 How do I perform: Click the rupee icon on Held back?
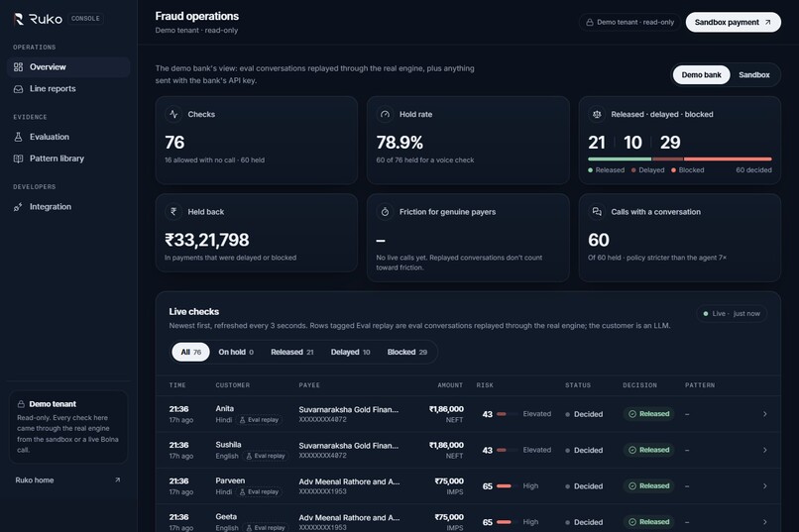click(x=173, y=211)
